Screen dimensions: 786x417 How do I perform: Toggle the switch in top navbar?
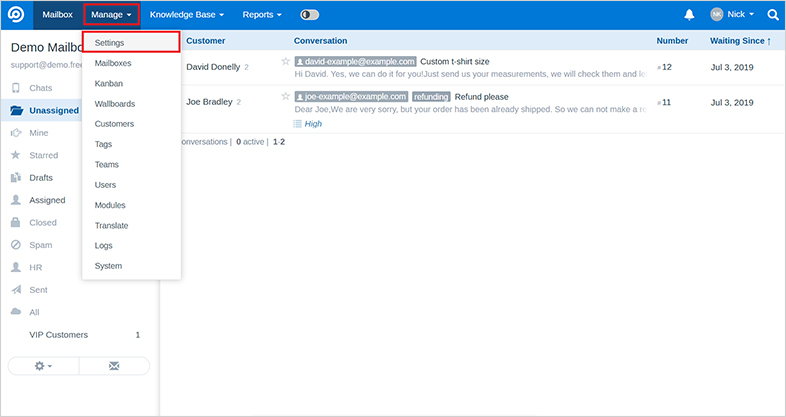(309, 15)
